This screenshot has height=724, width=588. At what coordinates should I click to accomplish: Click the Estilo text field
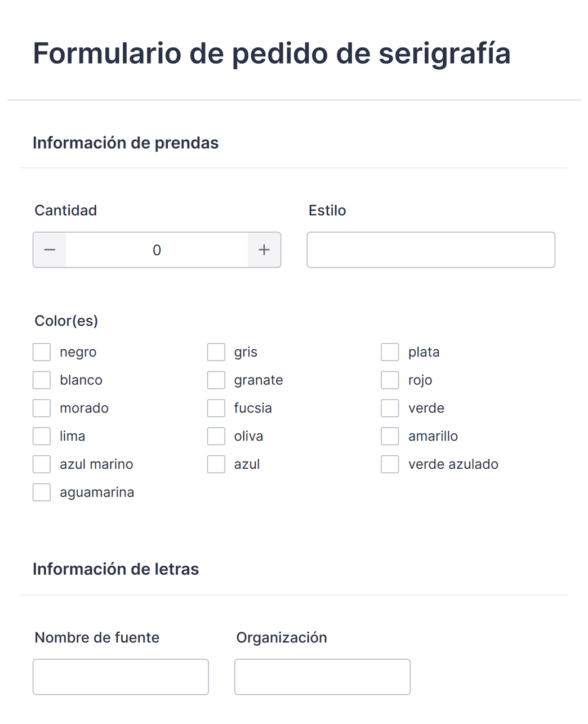(431, 250)
